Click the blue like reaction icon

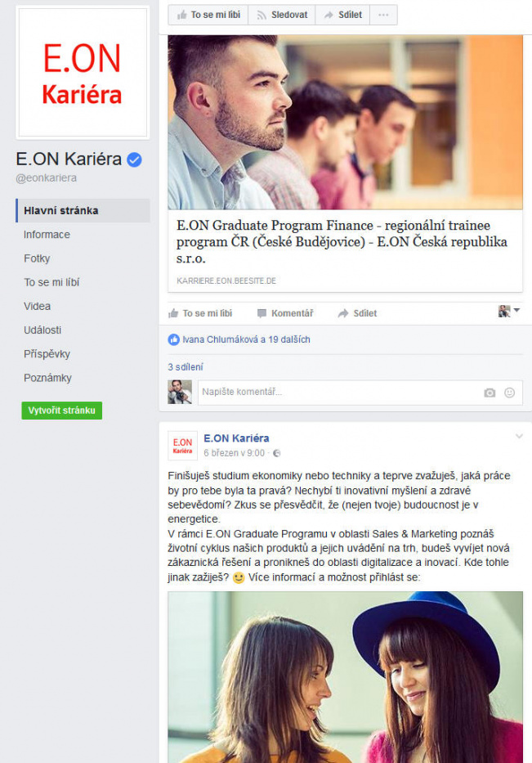tap(173, 339)
